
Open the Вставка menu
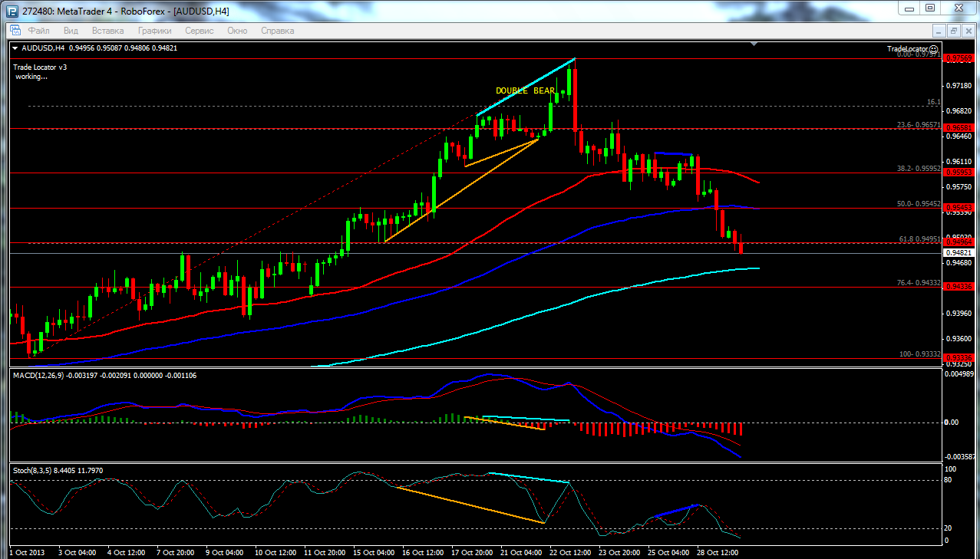(x=107, y=31)
